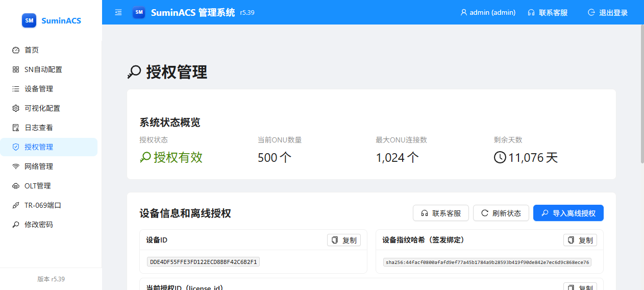Click the 设备管理 list icon
The height and width of the screenshot is (290, 644).
16,89
